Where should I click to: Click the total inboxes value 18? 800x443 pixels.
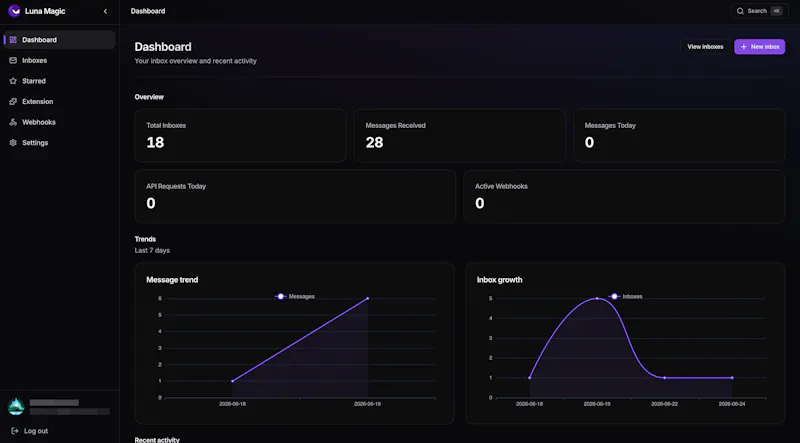point(155,142)
